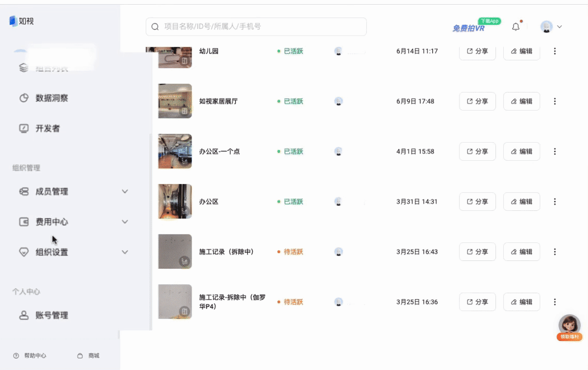Open more options for 施工记录（拆除中）
The height and width of the screenshot is (370, 588).
point(555,252)
